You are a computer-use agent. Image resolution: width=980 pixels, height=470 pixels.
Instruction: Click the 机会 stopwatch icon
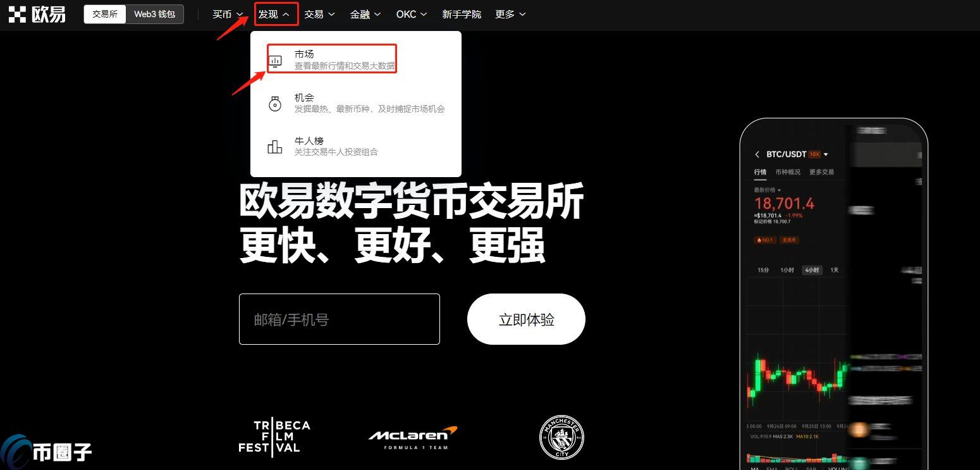(275, 102)
